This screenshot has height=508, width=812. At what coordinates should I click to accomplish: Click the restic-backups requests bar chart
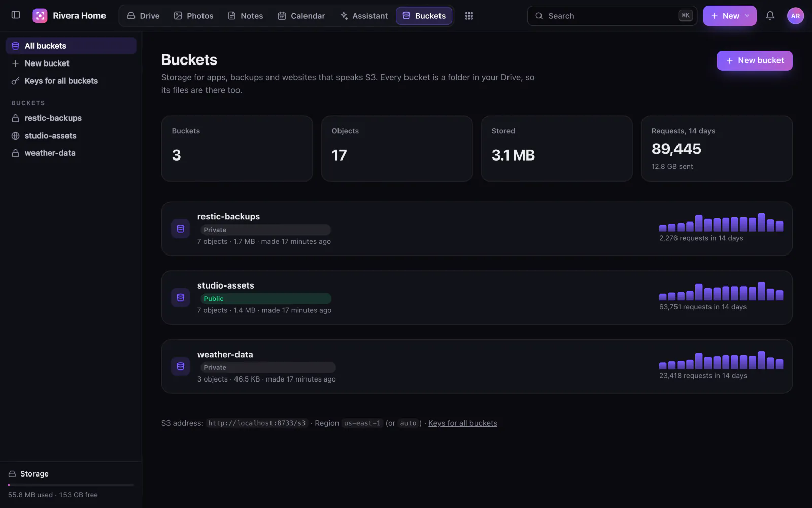click(721, 223)
